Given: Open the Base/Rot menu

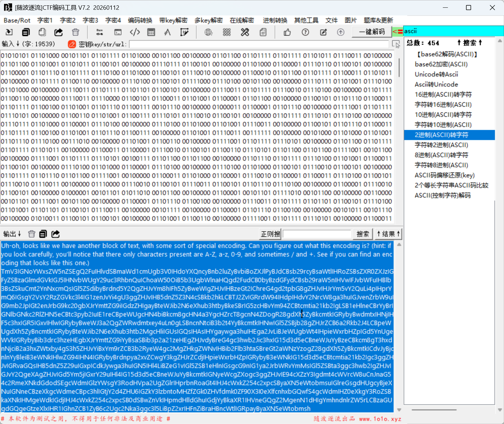Looking at the screenshot, I should tap(17, 21).
